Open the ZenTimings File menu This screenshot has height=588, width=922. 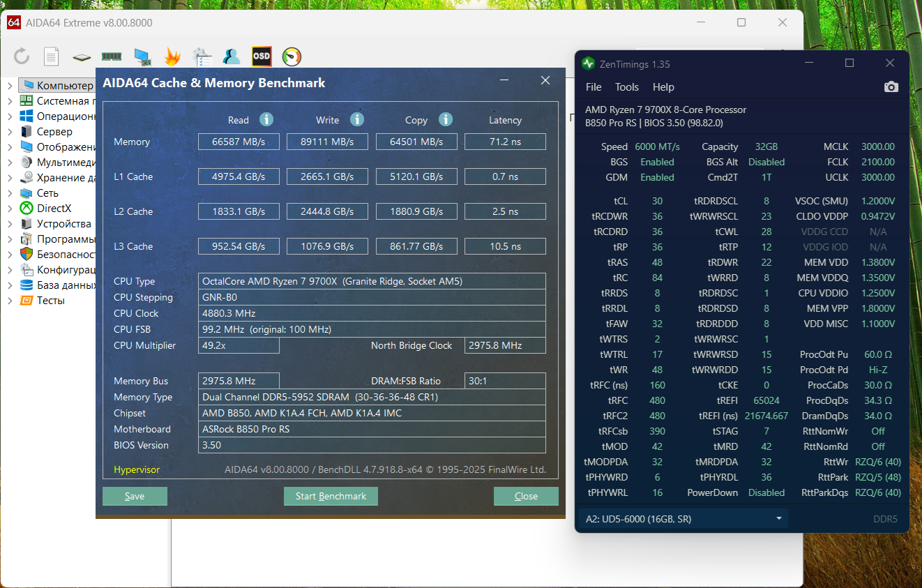coord(594,87)
